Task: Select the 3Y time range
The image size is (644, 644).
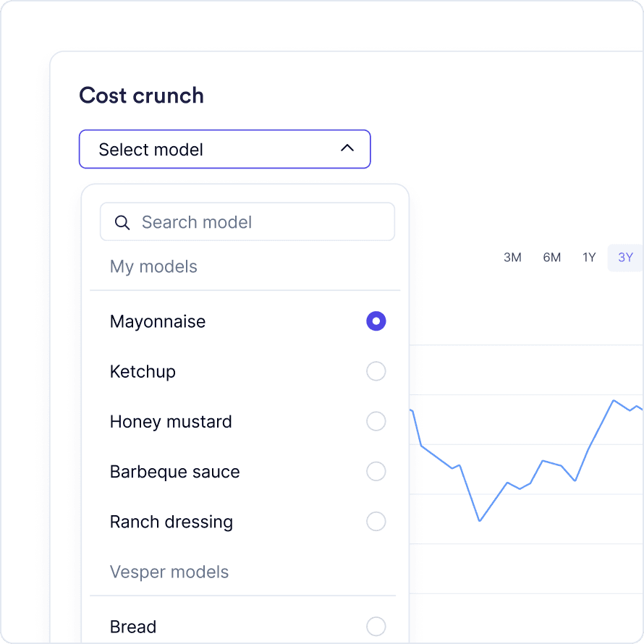Action: click(625, 258)
